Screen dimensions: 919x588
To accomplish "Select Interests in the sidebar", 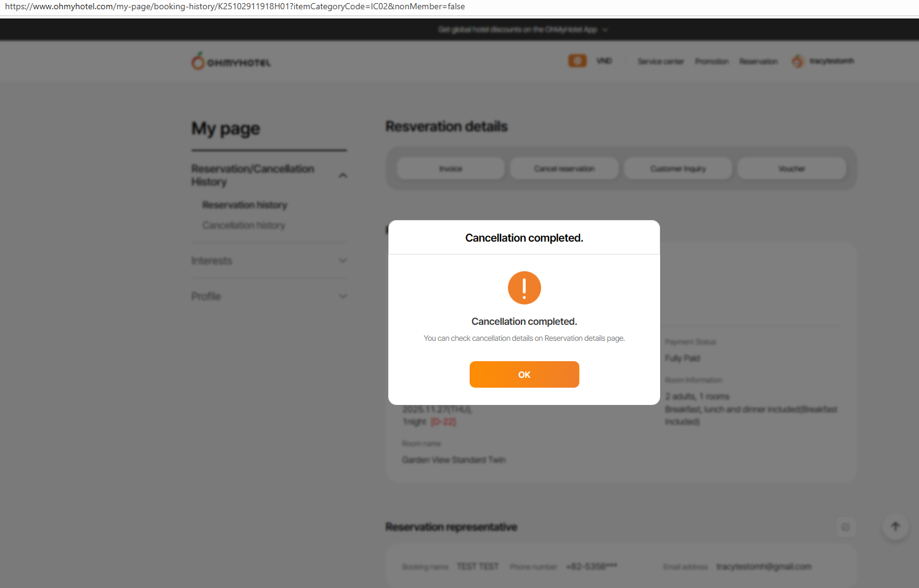I will click(211, 261).
